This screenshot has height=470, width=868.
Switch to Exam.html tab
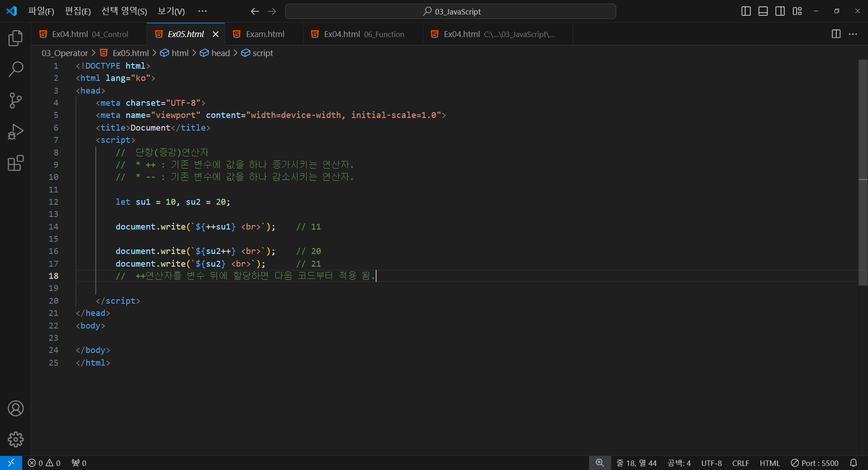click(265, 34)
